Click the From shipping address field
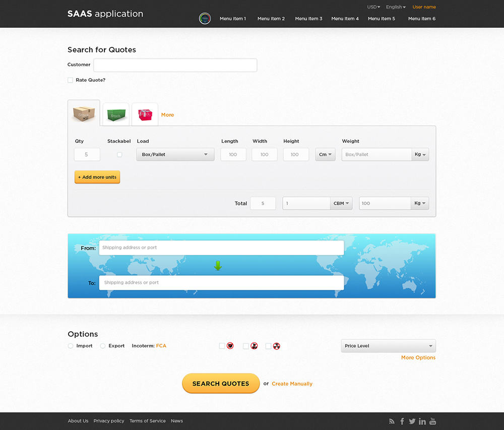This screenshot has width=504, height=430. [x=221, y=248]
